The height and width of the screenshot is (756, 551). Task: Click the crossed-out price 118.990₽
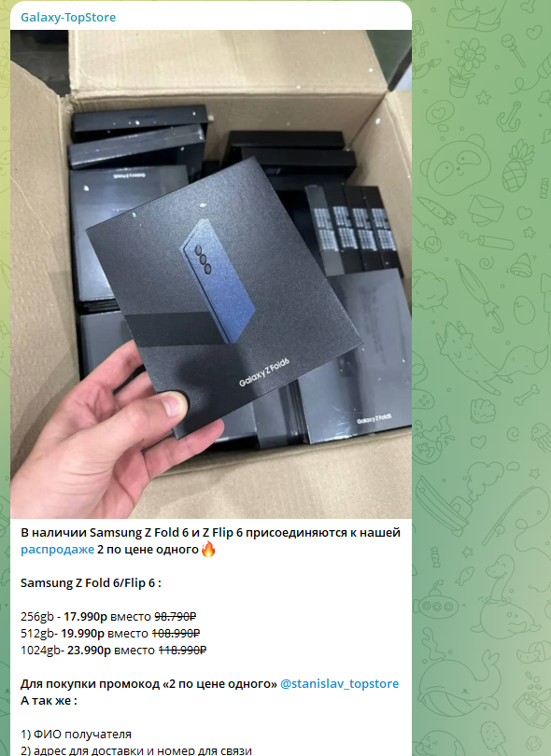[x=182, y=650]
